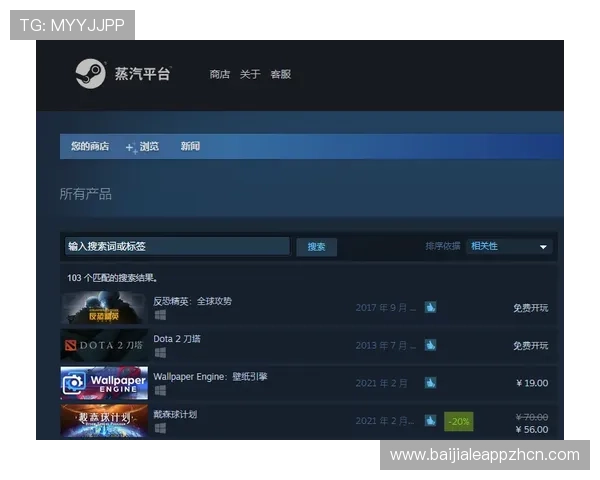Click the sort dropdown arrow
This screenshot has width=600, height=480.
coord(543,247)
